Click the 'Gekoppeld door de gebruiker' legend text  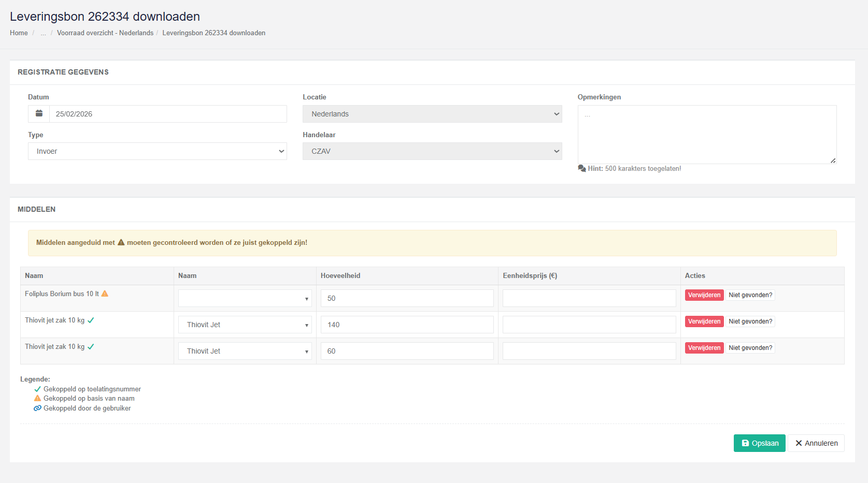coord(87,408)
